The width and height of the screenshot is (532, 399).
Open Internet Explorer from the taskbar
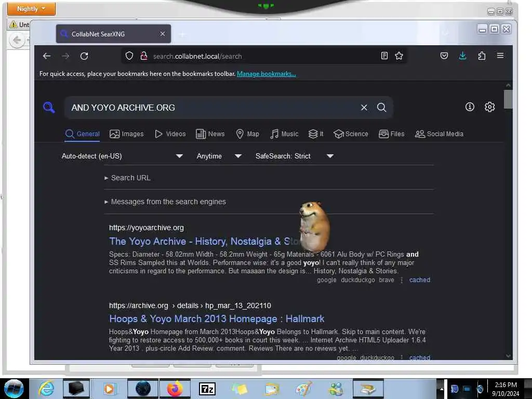46,389
